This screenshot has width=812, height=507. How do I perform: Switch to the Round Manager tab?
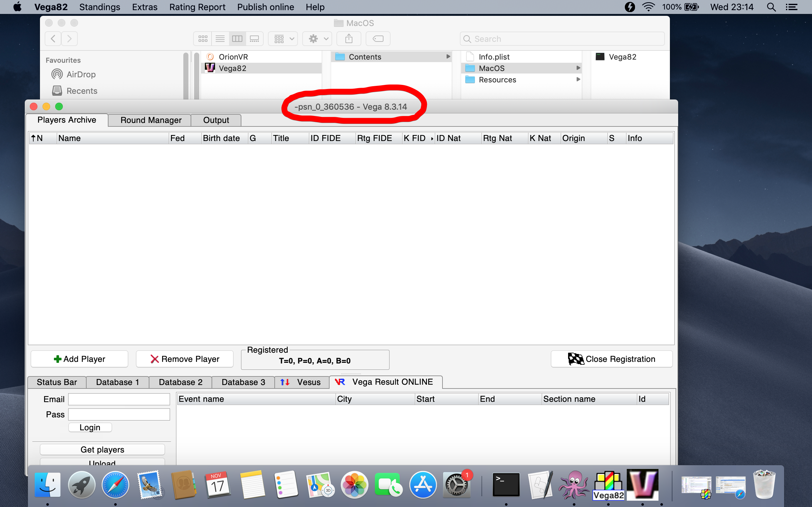pos(151,120)
